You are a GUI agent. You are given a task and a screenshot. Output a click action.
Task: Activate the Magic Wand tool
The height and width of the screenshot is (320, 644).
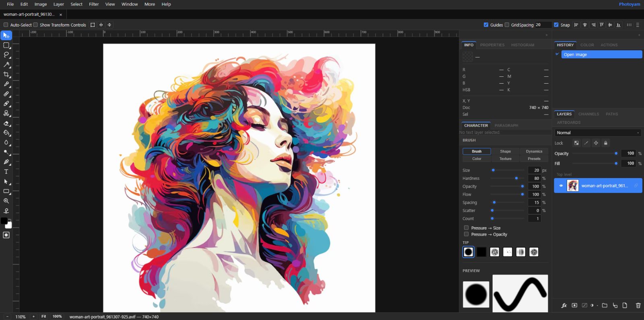pyautogui.click(x=6, y=64)
